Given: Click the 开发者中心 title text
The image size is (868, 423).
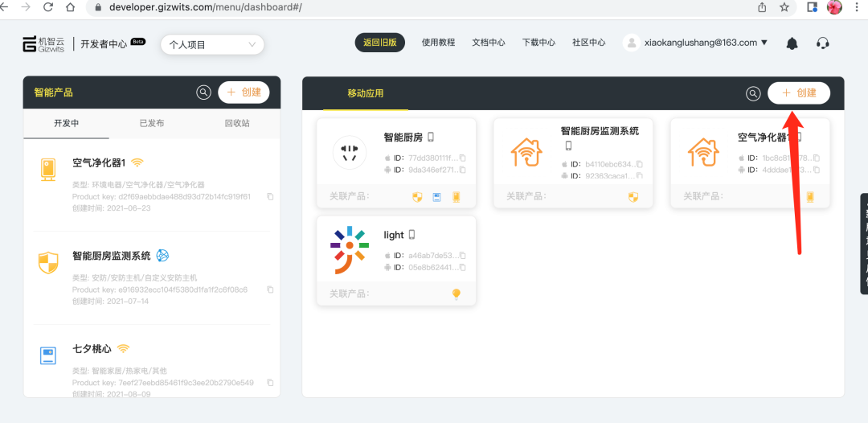Looking at the screenshot, I should click(104, 44).
